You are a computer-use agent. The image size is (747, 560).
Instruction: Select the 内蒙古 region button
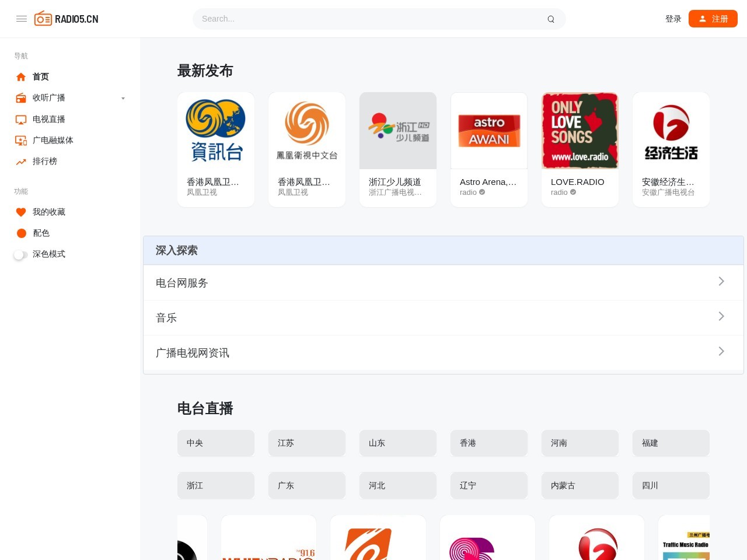580,485
